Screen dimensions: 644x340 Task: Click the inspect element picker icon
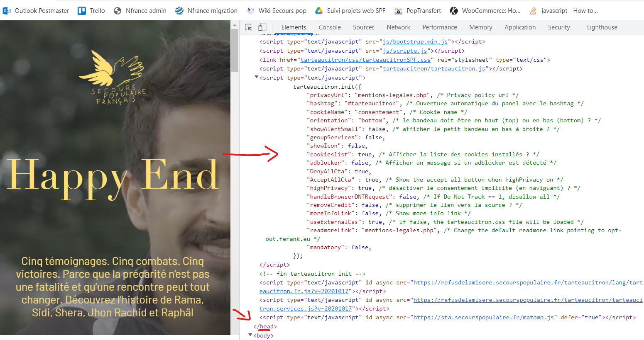click(248, 27)
